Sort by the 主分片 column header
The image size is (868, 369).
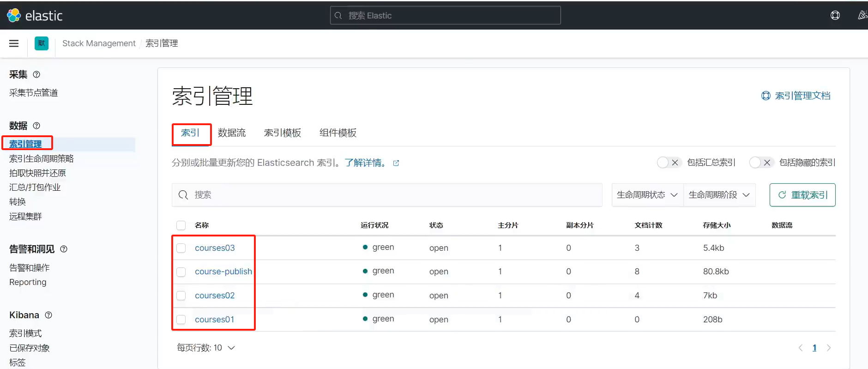tap(508, 225)
